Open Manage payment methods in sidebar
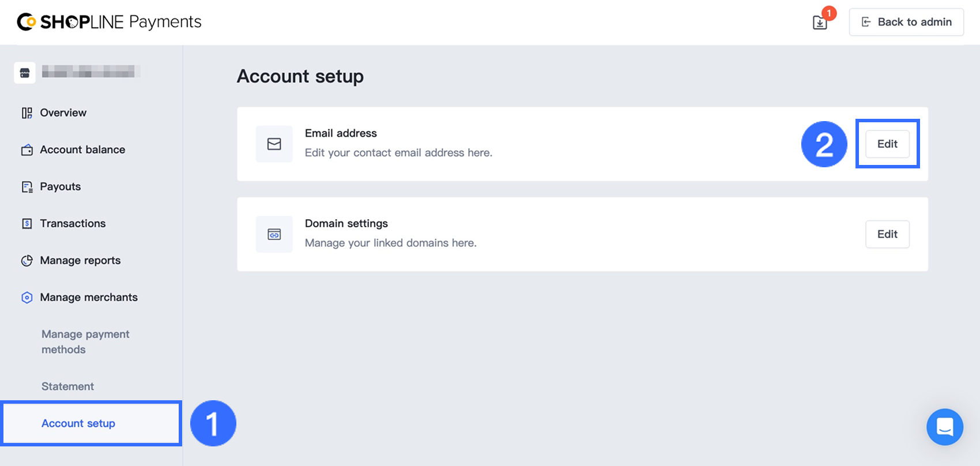Image resolution: width=980 pixels, height=466 pixels. [x=85, y=341]
